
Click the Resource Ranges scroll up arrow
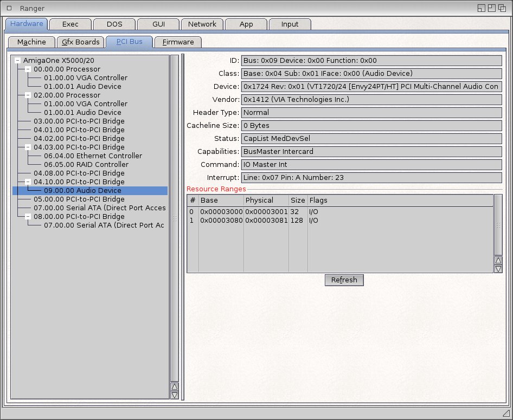[x=498, y=260]
